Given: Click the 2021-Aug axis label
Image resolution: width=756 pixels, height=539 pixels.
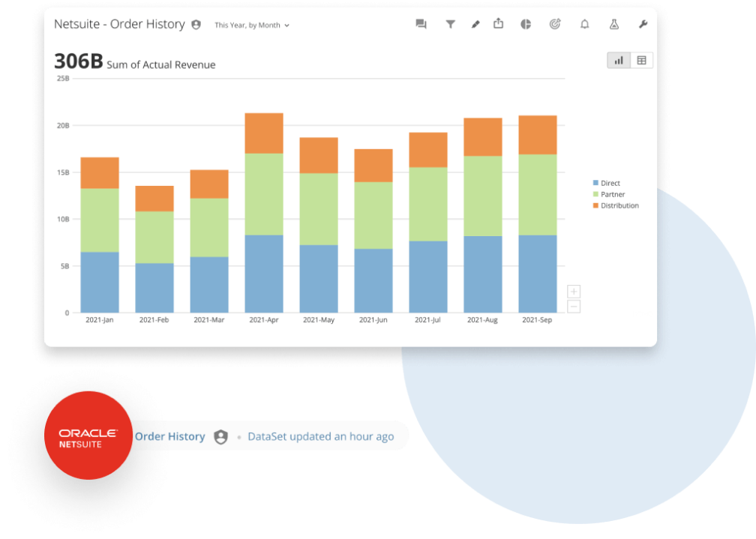Looking at the screenshot, I should (482, 319).
